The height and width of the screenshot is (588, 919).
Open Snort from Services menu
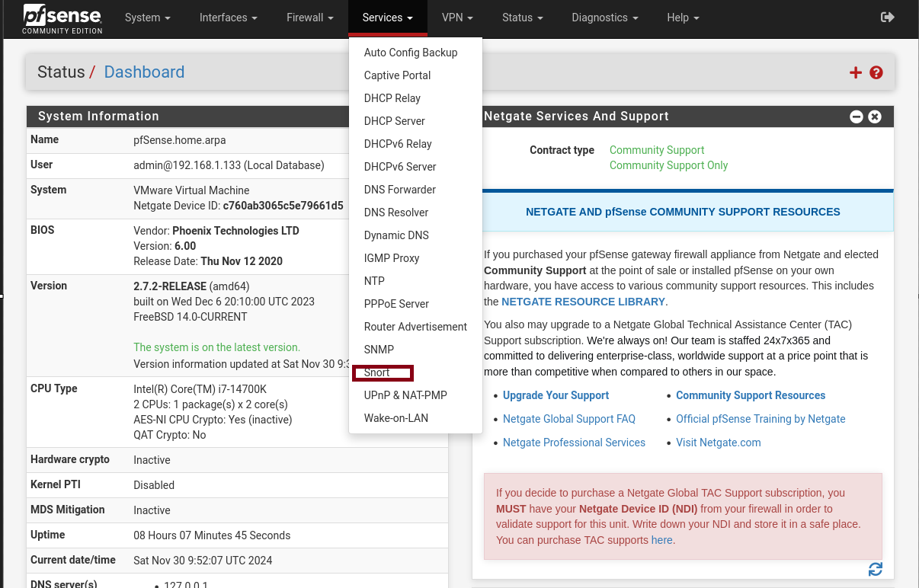pos(415,372)
